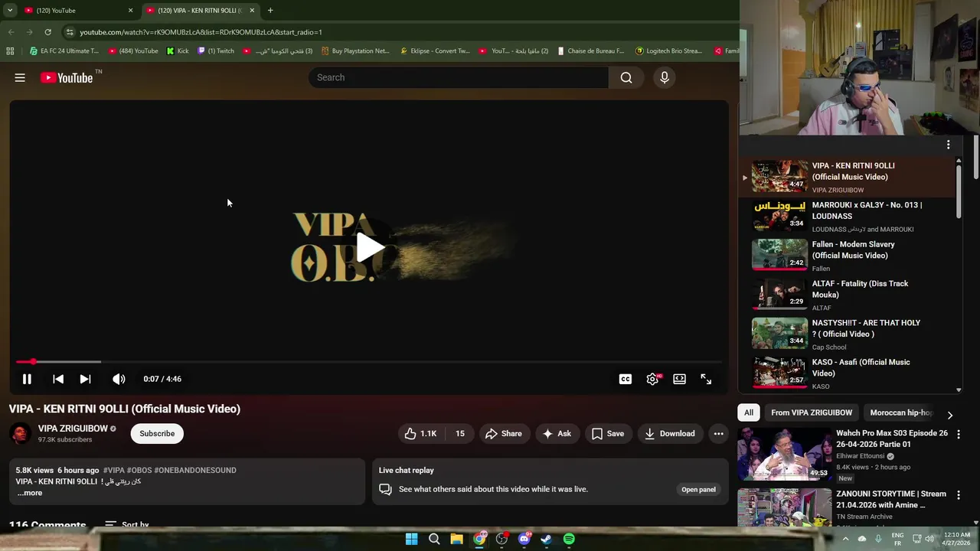Click the address bar URL
Screen dimensions: 980x551
[201, 32]
